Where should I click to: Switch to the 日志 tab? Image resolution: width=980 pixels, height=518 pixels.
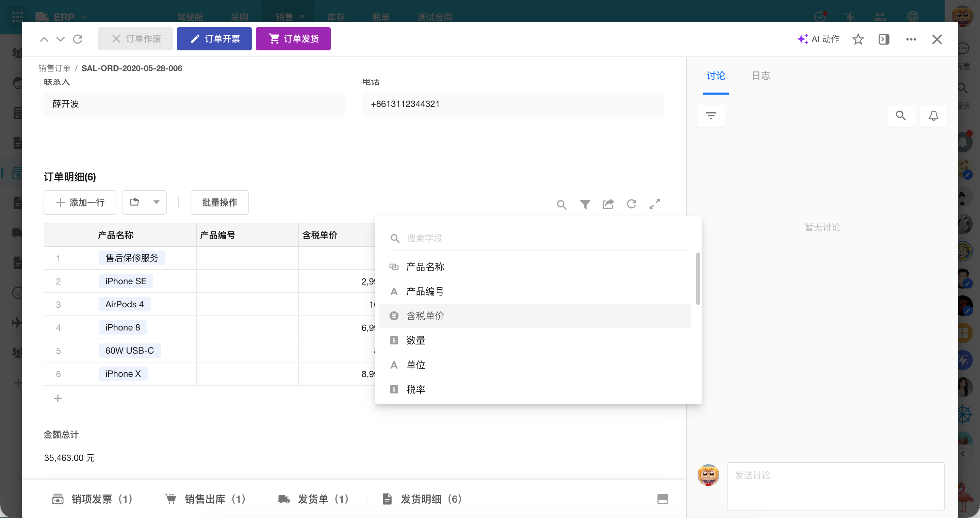(761, 76)
